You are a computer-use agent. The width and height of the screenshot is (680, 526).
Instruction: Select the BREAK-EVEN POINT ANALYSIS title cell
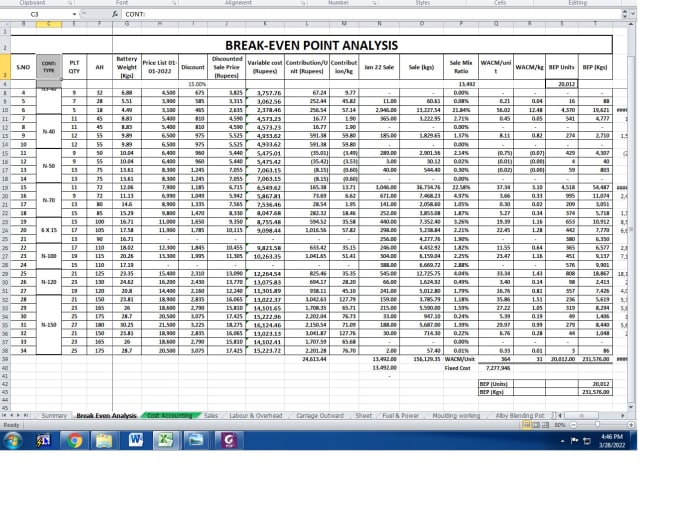click(311, 45)
